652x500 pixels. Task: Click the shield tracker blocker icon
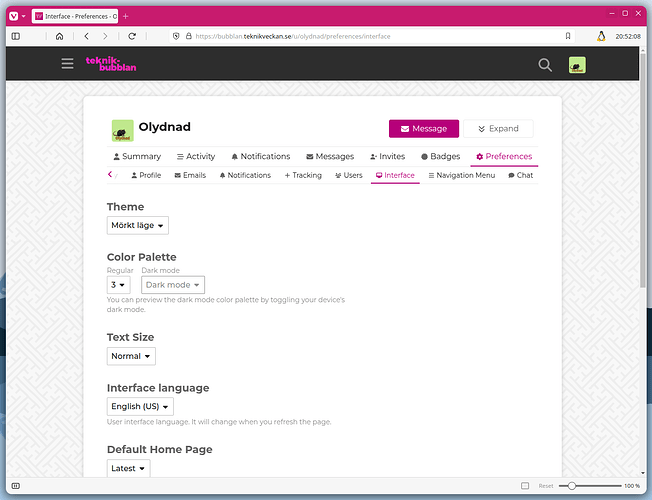176,36
